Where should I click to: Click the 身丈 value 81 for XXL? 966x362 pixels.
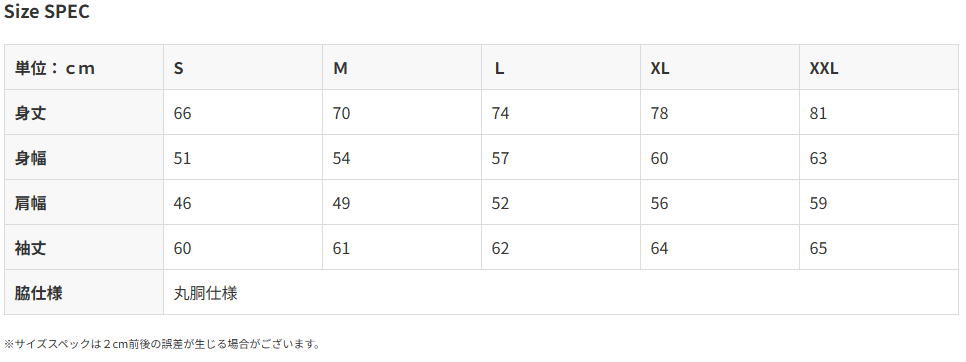(x=818, y=113)
